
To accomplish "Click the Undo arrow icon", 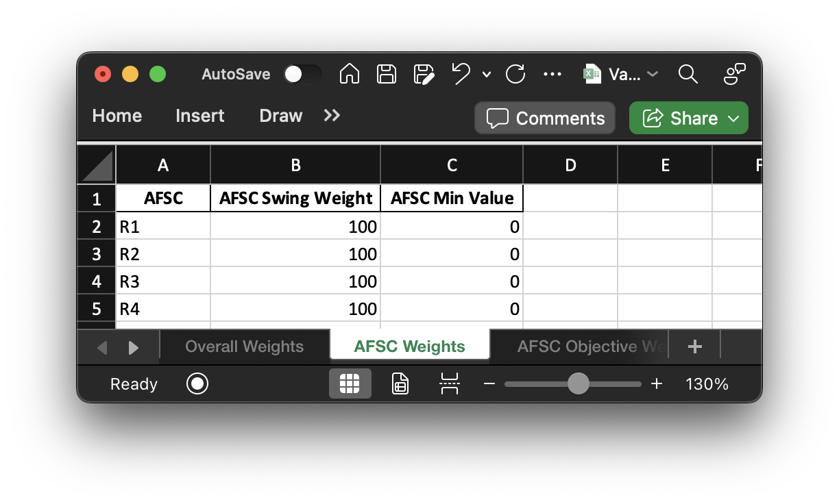I will coord(461,73).
